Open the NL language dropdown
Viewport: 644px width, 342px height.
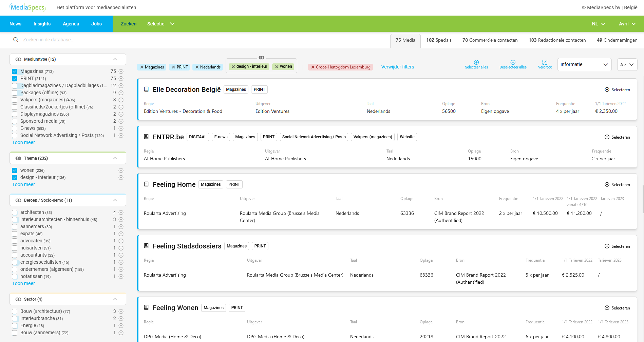(x=598, y=24)
